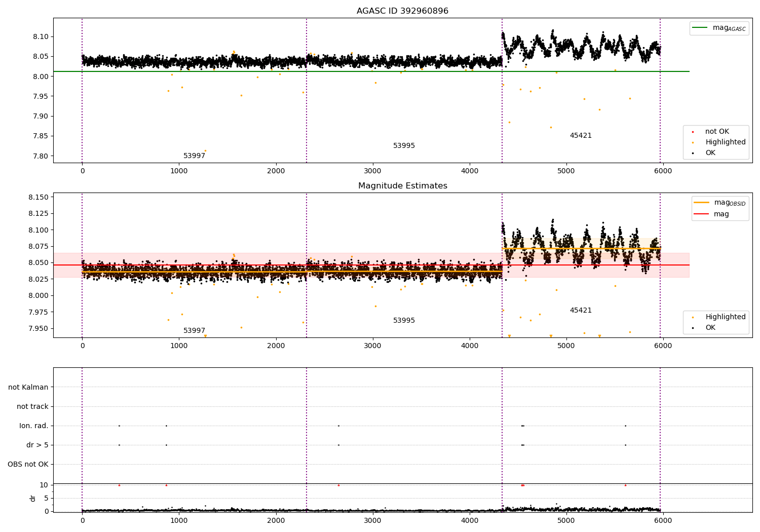Click the Magnitude Estimates title
The image size is (760, 532).
[402, 186]
